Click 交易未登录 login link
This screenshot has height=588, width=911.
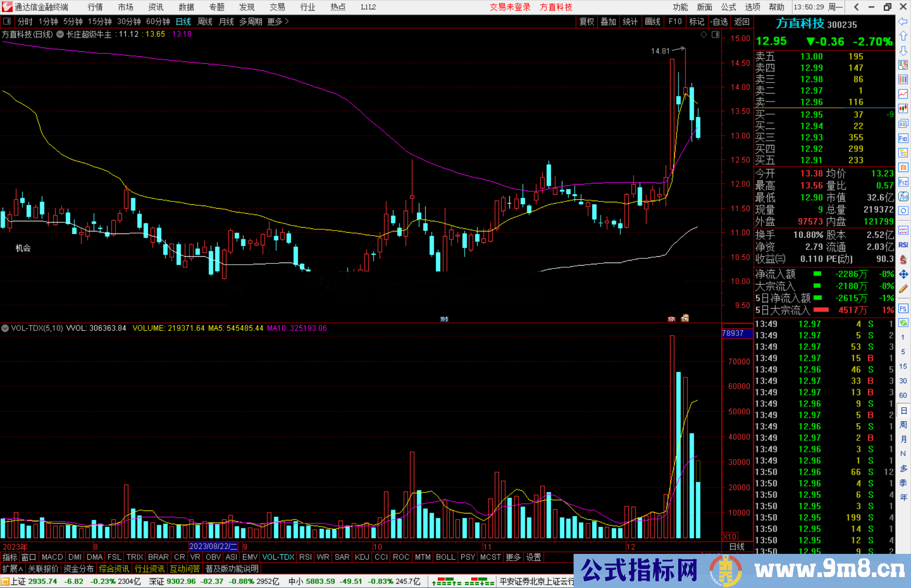click(510, 7)
